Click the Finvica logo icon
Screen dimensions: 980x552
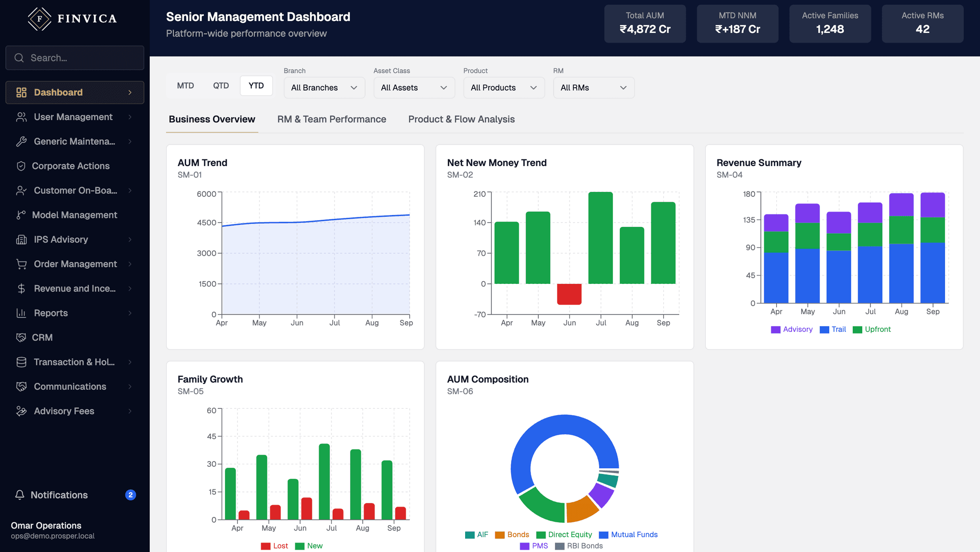pyautogui.click(x=40, y=19)
